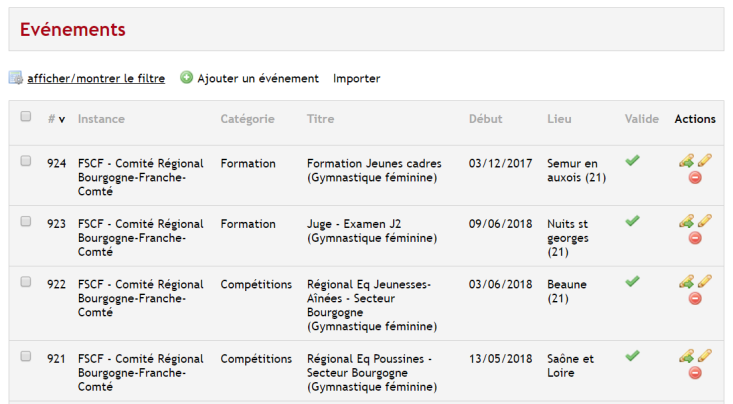Tick the select-all checkbox in table header
733x404 pixels.
(26, 116)
